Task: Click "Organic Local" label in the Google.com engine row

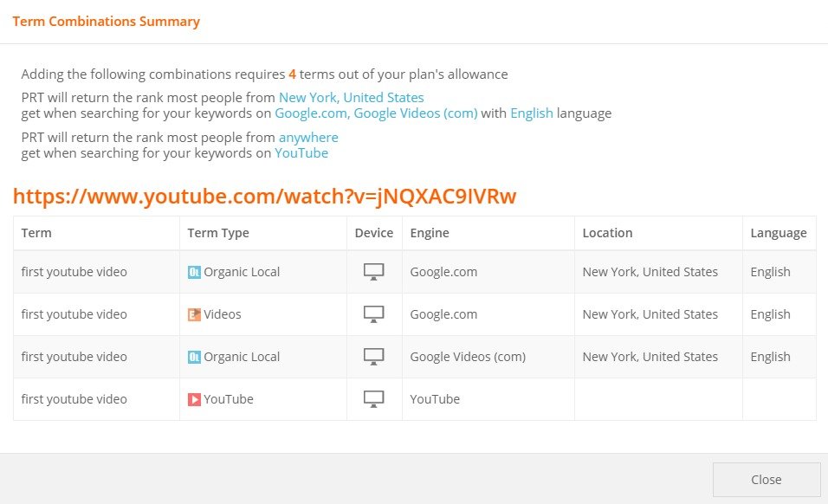Action: pyautogui.click(x=242, y=272)
